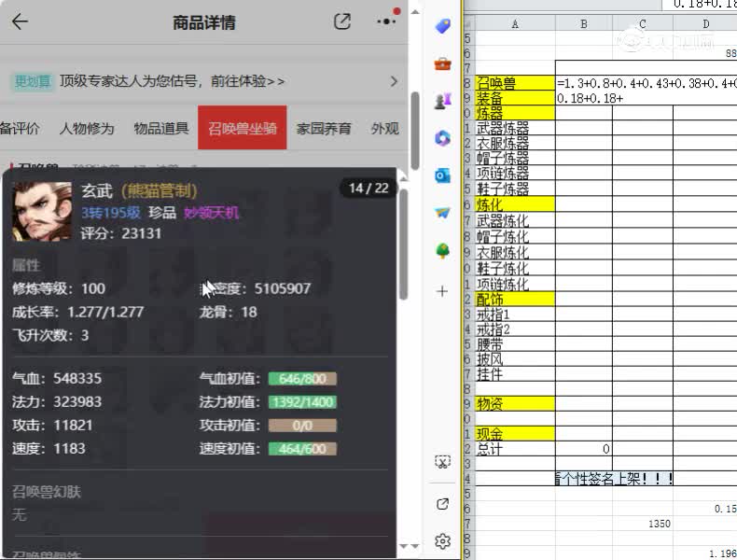
Task: Open the paper plane sidebar icon
Action: coord(442,213)
